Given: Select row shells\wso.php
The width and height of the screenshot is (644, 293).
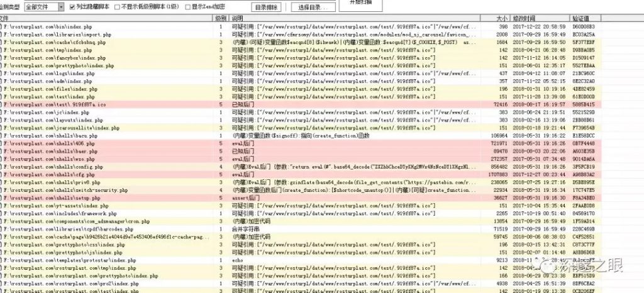Looking at the screenshot, I should click(x=301, y=159).
